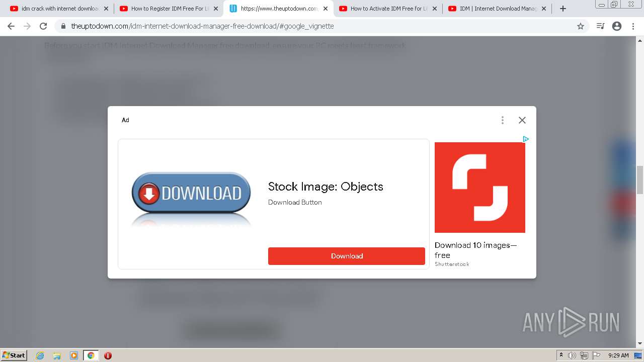Close the ad overlay with X
Viewport: 644px width, 362px height.
coord(522,120)
